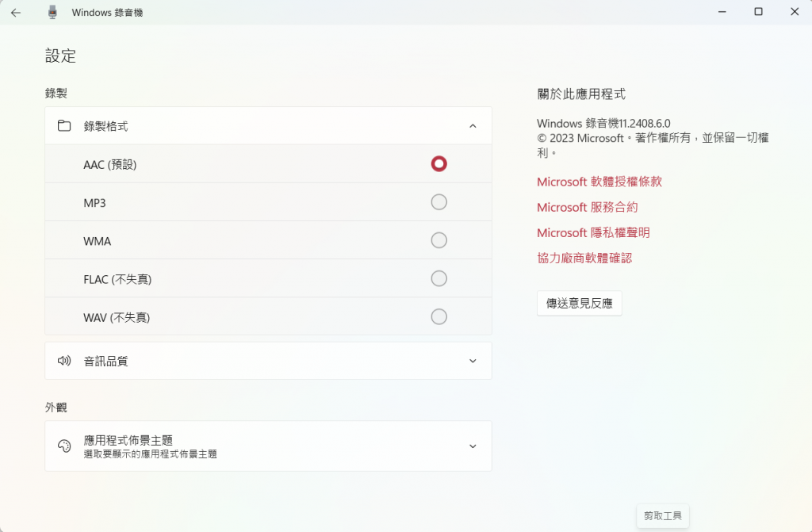The image size is (812, 532).
Task: Click the WAV (不失真) label text
Action: pos(117,318)
